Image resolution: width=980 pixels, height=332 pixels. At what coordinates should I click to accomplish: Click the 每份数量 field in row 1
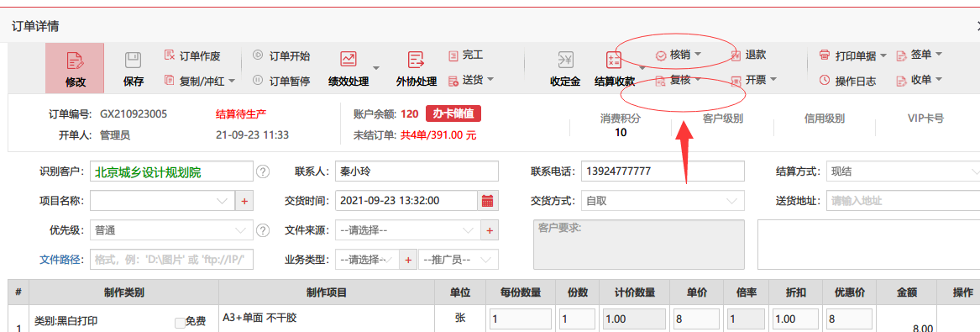coord(521,319)
